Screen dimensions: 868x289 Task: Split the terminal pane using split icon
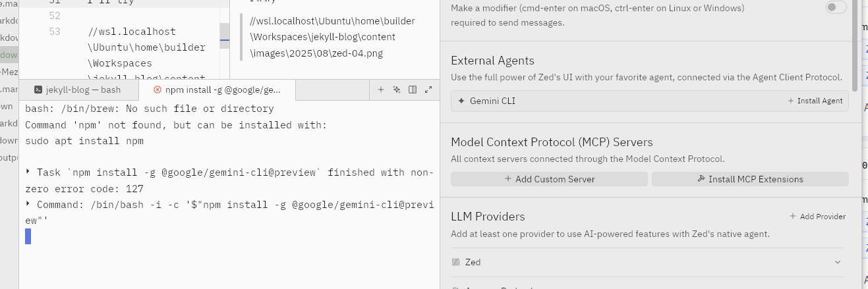click(413, 90)
